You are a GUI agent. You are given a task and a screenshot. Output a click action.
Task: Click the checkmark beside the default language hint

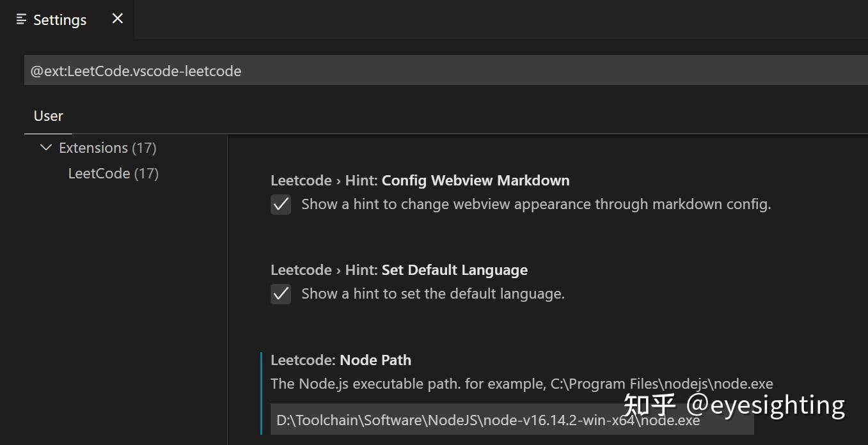pos(280,293)
